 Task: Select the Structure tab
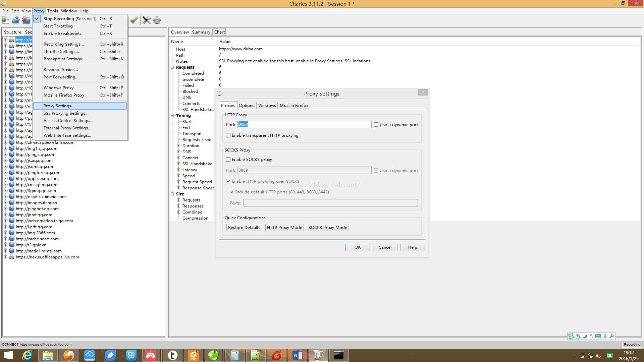13,32
